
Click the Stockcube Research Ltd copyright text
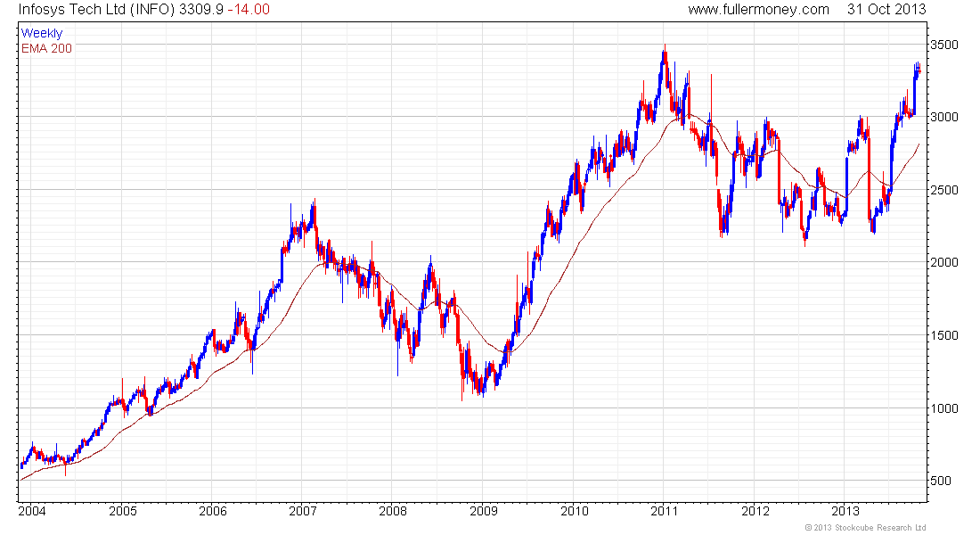[865, 528]
